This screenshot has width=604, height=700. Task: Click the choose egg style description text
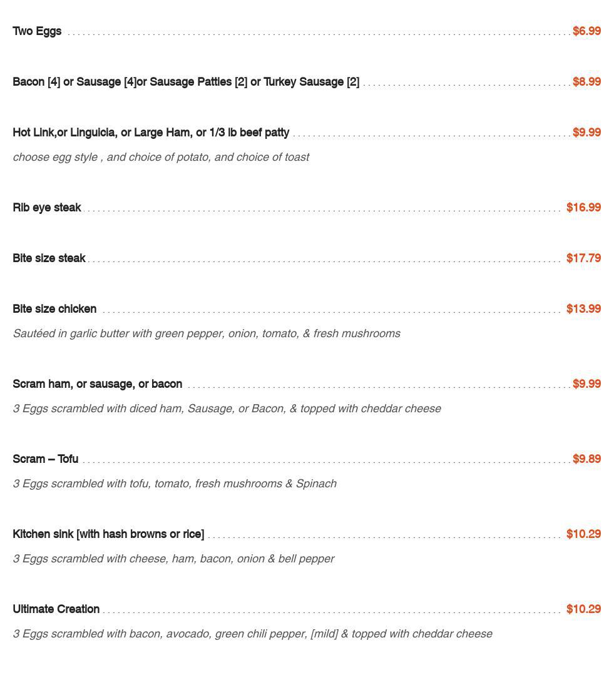(x=161, y=157)
